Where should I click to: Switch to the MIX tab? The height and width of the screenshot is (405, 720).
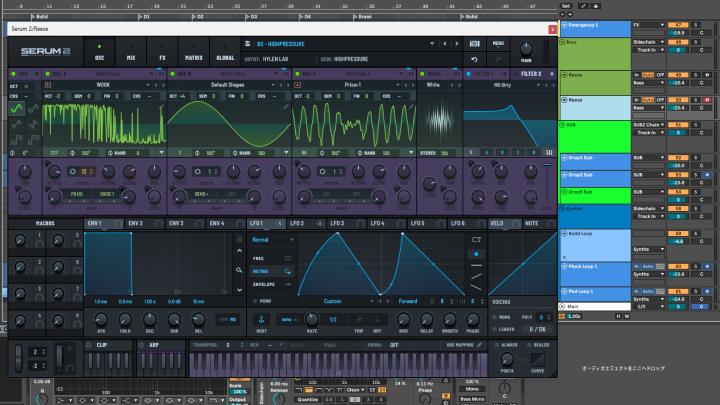pos(131,52)
